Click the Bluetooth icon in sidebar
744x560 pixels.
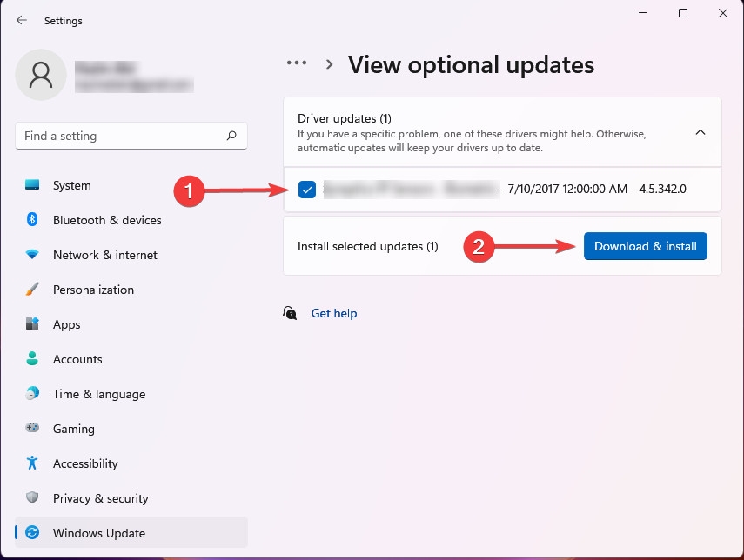(x=32, y=219)
